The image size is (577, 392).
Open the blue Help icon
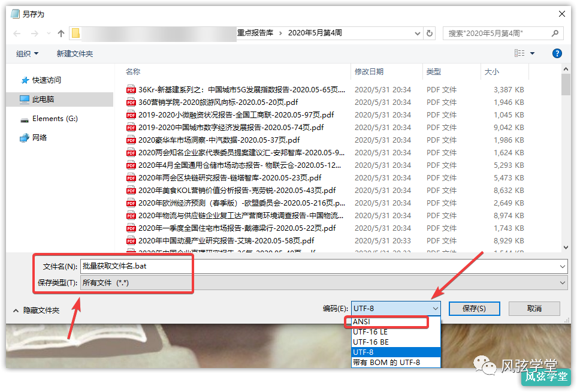[557, 53]
